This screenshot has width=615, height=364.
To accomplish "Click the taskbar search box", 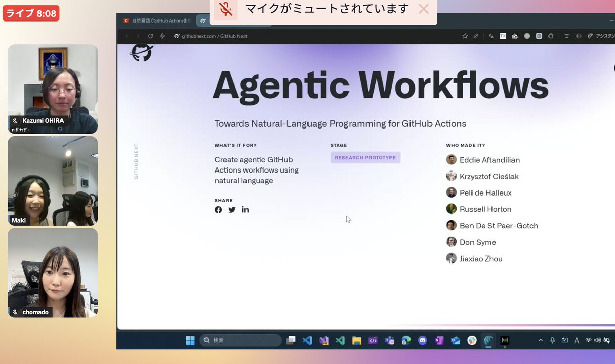I will click(x=240, y=340).
